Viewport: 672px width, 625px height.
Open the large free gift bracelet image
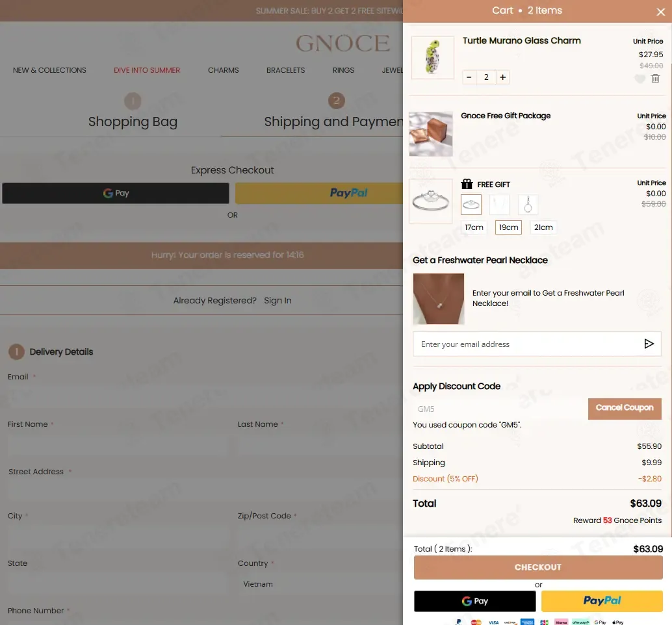pos(431,201)
